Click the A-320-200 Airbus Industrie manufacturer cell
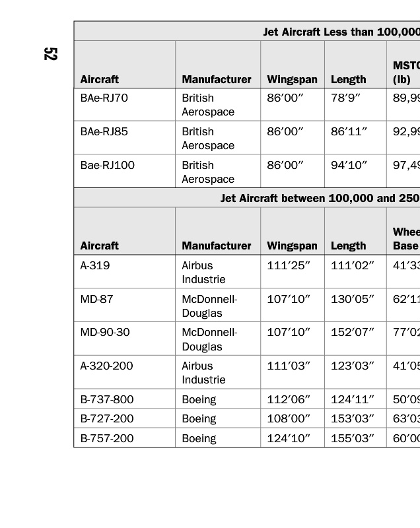This screenshot has width=420, height=528. click(203, 373)
